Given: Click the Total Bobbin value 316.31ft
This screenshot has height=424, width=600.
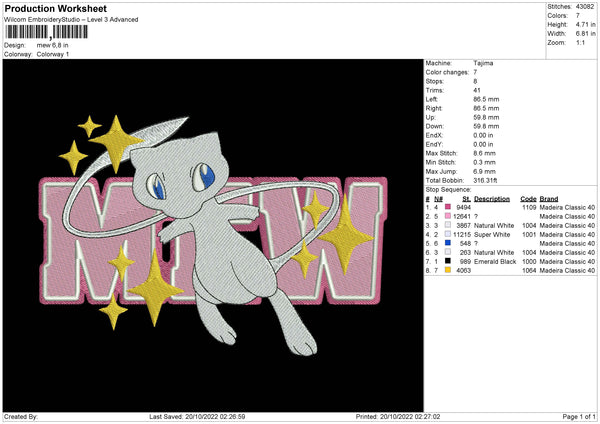Looking at the screenshot, I should pyautogui.click(x=485, y=180).
